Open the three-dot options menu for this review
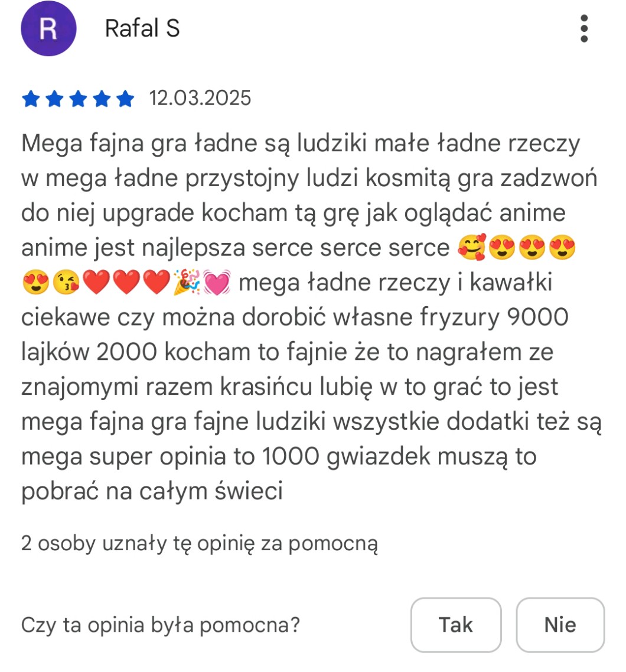Image resolution: width=626 pixels, height=672 pixels. click(583, 29)
